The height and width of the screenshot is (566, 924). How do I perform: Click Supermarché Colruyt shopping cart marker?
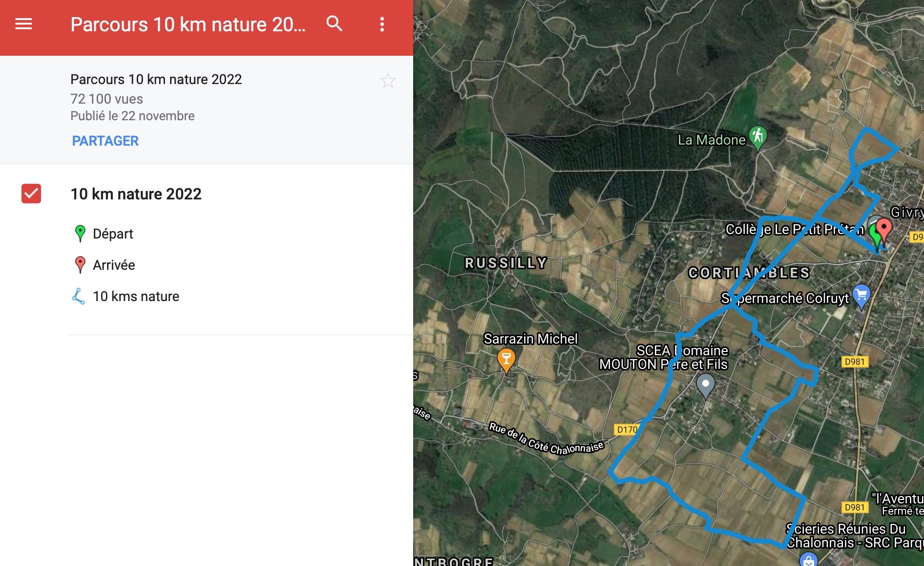[x=861, y=295]
